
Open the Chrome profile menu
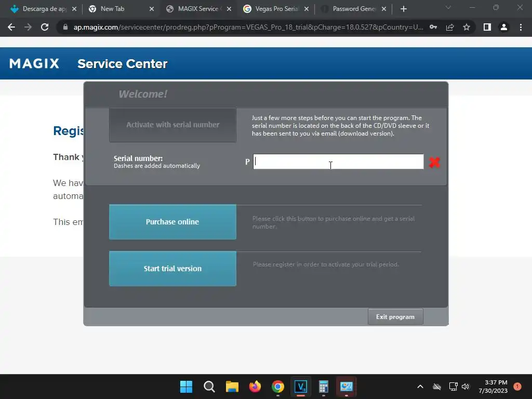click(504, 27)
